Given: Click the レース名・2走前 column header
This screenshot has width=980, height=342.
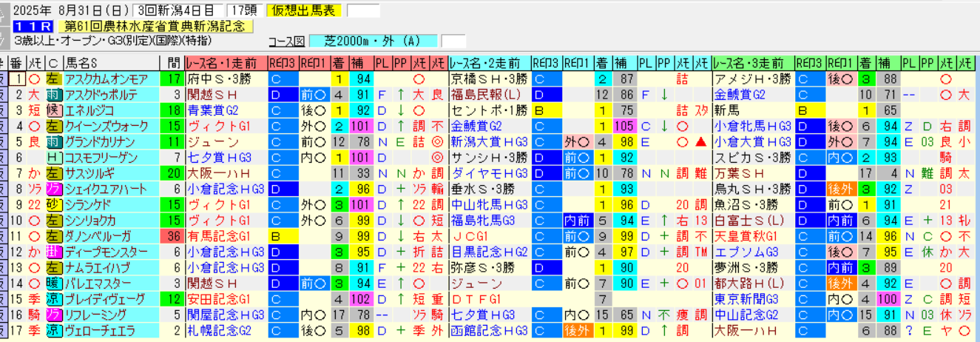Looking at the screenshot, I should 490,63.
